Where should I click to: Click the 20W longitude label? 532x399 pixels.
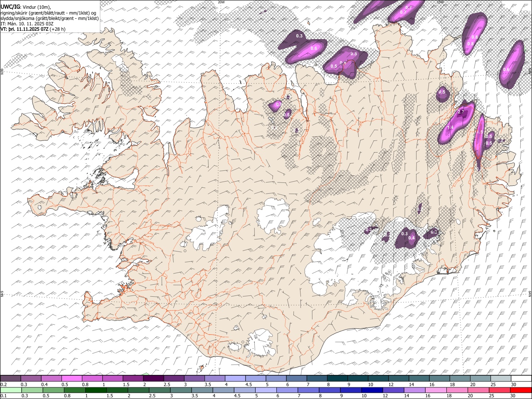221,2
